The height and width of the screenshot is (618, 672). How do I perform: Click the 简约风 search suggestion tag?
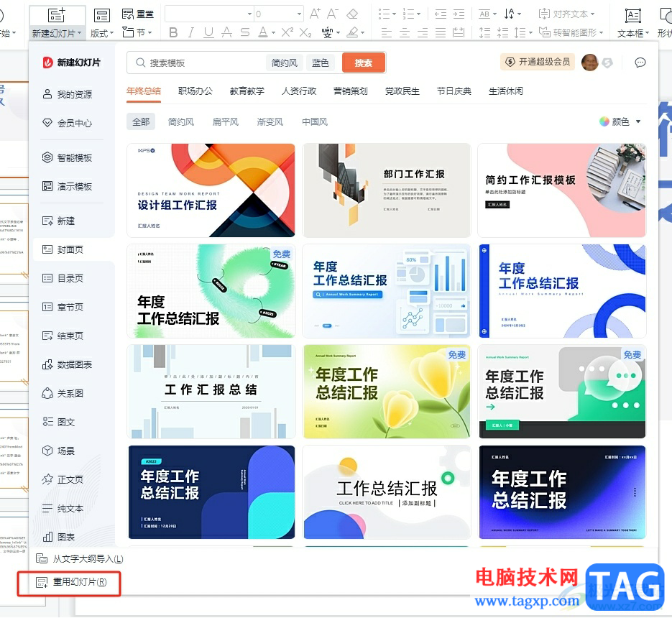284,63
